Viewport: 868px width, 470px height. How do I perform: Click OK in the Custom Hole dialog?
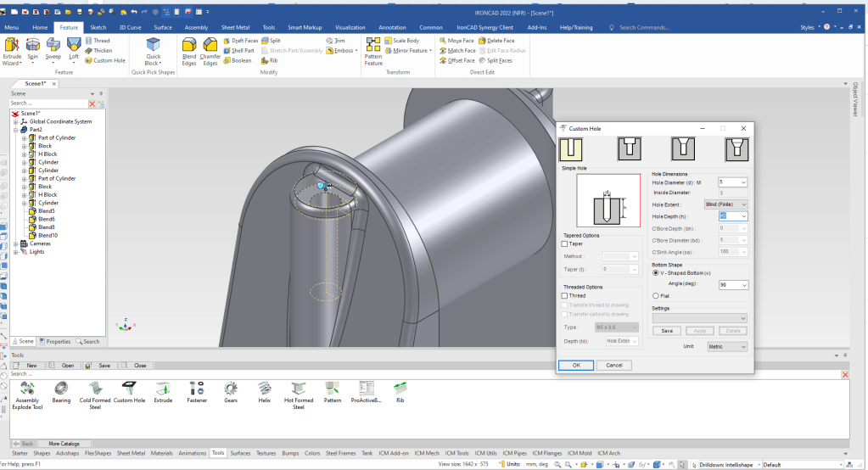coord(575,365)
